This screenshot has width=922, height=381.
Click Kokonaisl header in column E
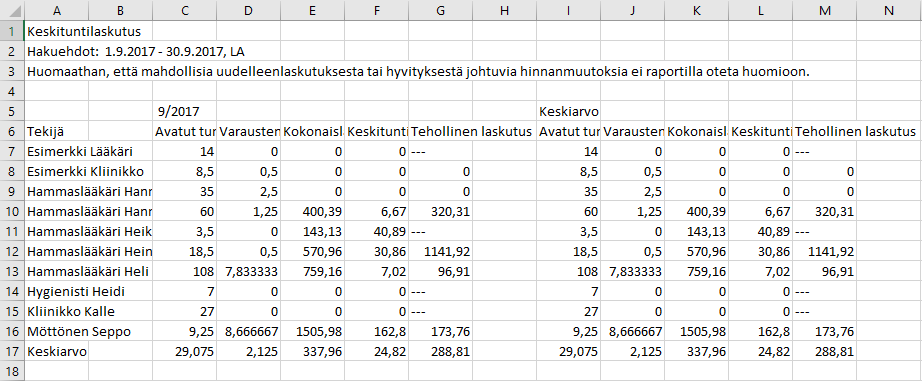tap(313, 131)
